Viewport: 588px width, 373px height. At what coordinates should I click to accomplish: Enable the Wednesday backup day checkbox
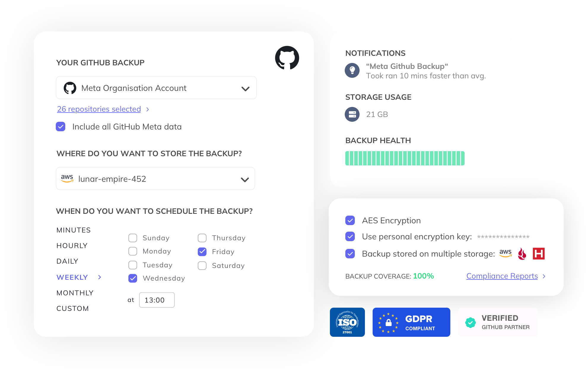coord(133,278)
